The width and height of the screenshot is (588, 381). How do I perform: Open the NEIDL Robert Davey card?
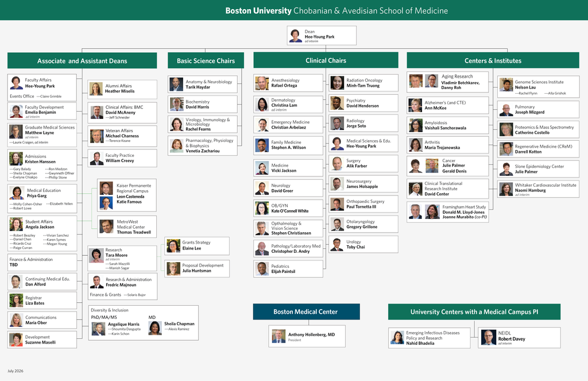pos(519,337)
